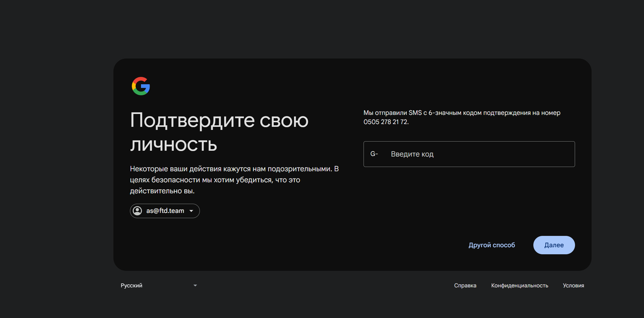Click the Далее button

[x=554, y=245]
